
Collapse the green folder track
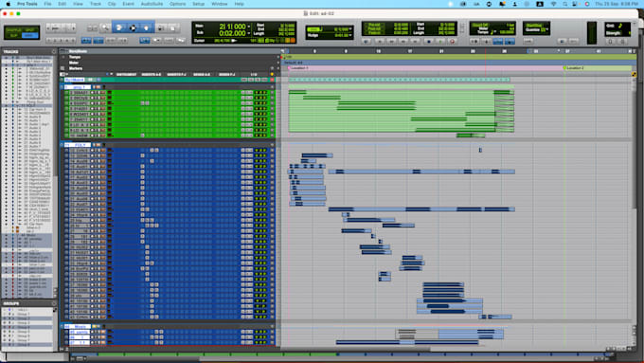coord(62,87)
